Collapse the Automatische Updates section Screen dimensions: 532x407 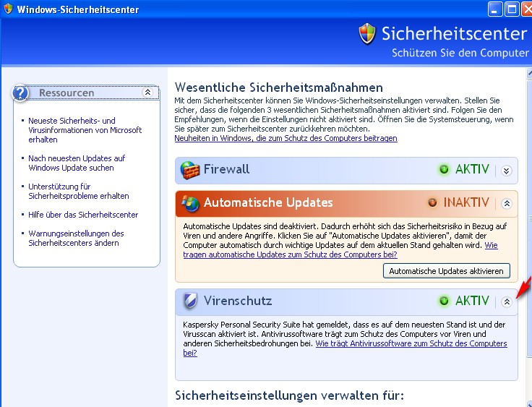coord(507,203)
